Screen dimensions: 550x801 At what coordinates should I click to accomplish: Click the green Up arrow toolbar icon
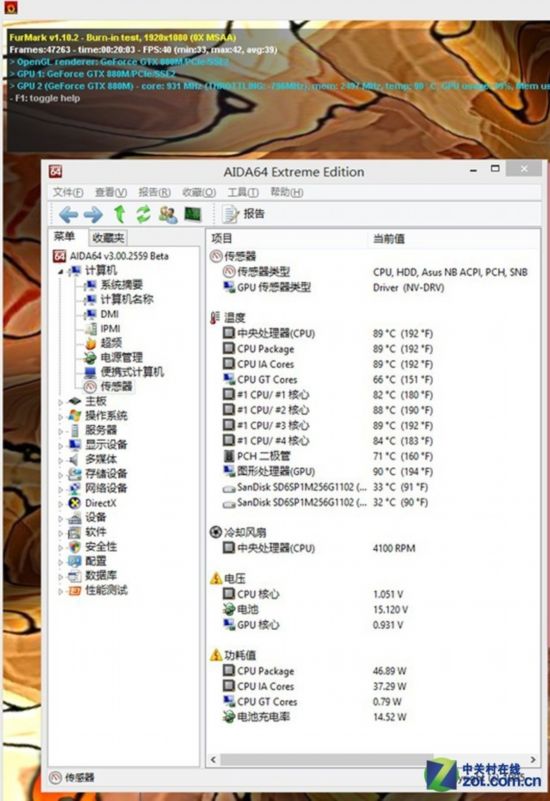tap(119, 214)
